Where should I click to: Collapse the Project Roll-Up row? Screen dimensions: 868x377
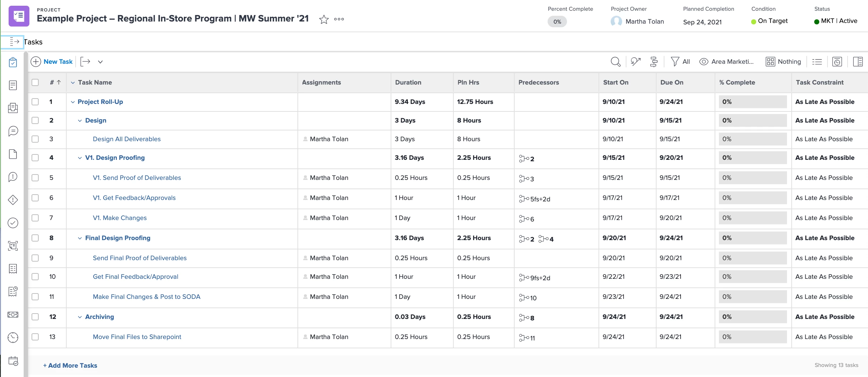73,102
